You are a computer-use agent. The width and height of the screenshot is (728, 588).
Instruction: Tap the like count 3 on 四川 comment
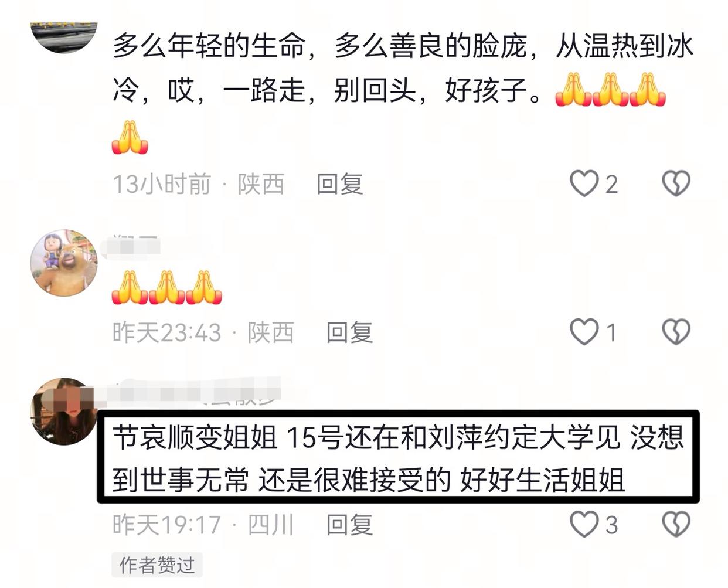(612, 525)
